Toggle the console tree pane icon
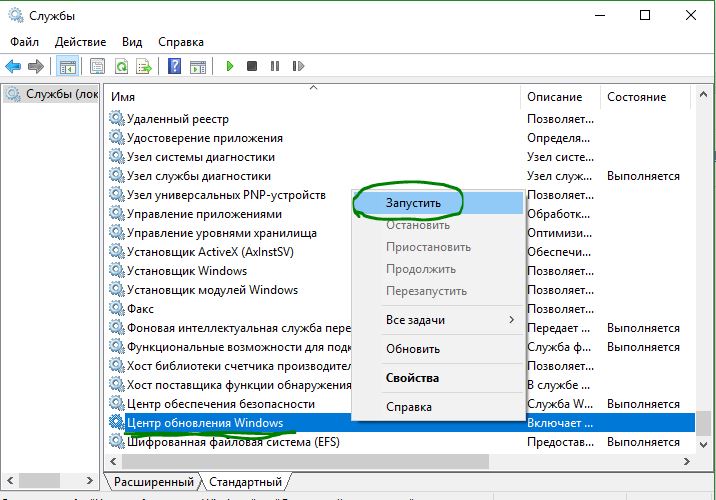 [68, 66]
